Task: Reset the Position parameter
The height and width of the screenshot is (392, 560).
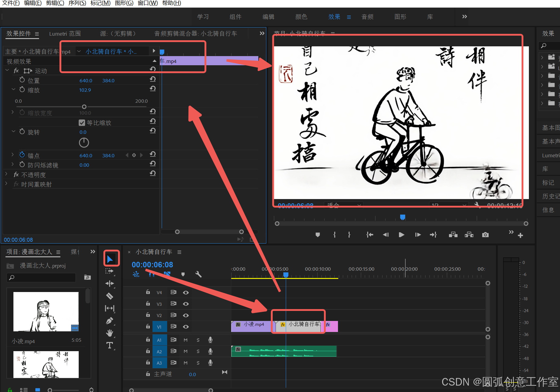Action: click(x=153, y=79)
